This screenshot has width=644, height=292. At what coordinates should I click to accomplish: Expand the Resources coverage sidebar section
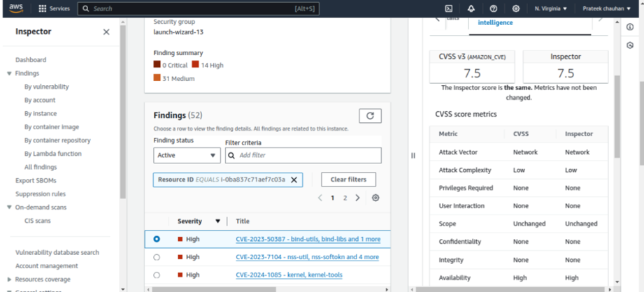tap(10, 279)
